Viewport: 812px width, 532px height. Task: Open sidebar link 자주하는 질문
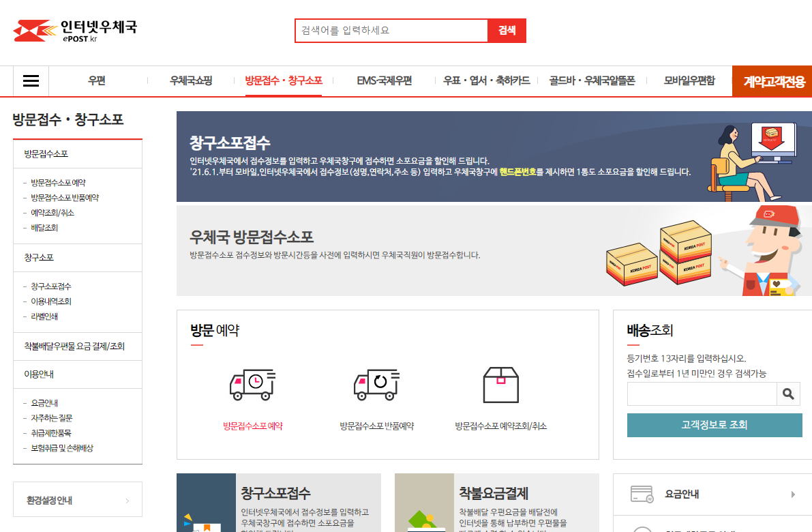pos(51,418)
